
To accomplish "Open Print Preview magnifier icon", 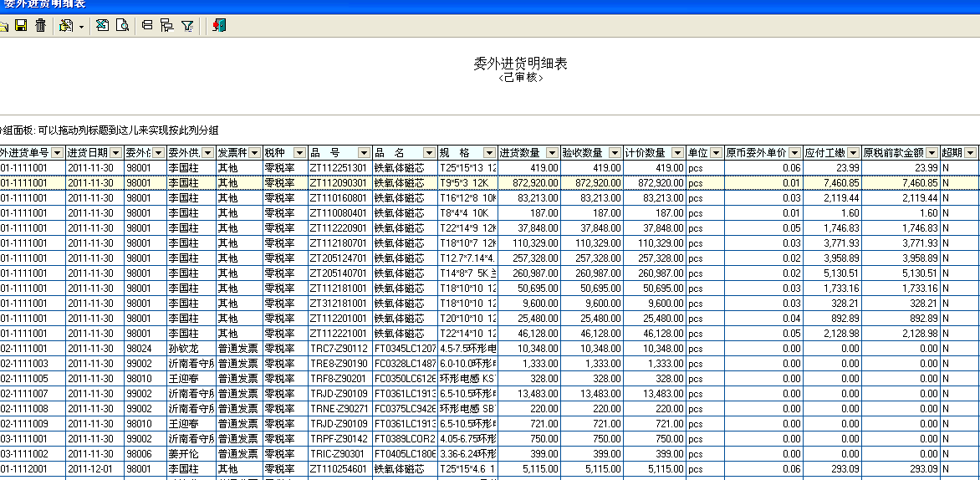I will click(122, 26).
